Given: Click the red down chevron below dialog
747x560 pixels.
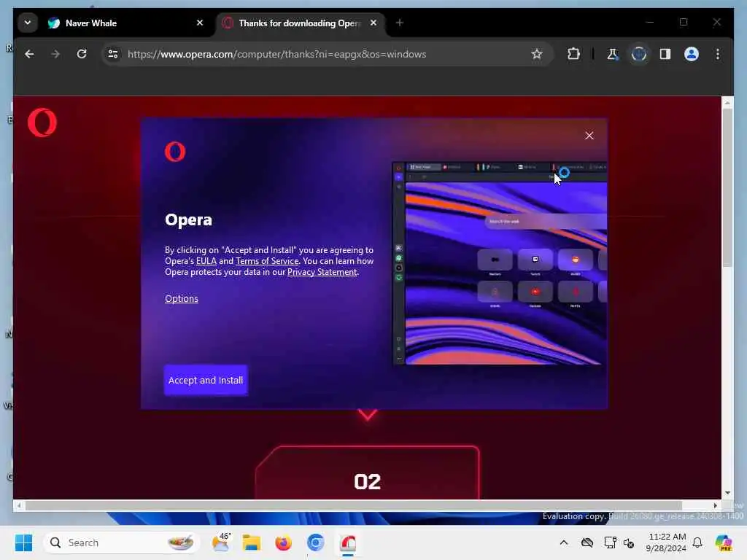Looking at the screenshot, I should click(x=368, y=415).
